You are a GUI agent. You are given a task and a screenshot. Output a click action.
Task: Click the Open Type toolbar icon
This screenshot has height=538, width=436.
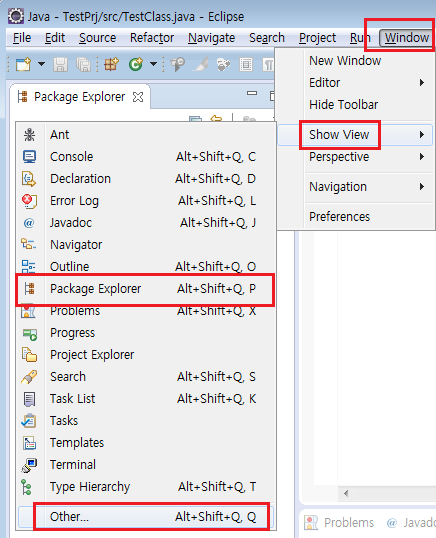(177, 64)
